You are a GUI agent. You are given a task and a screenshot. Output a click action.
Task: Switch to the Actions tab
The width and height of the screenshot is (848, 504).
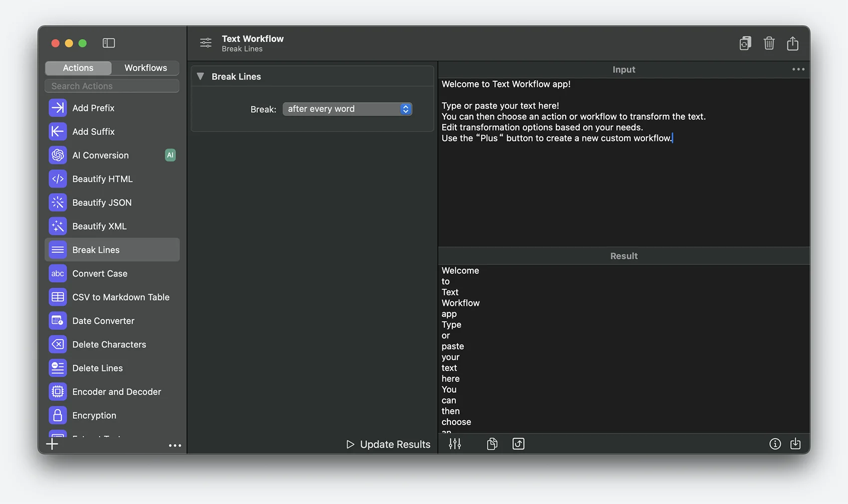(x=78, y=68)
